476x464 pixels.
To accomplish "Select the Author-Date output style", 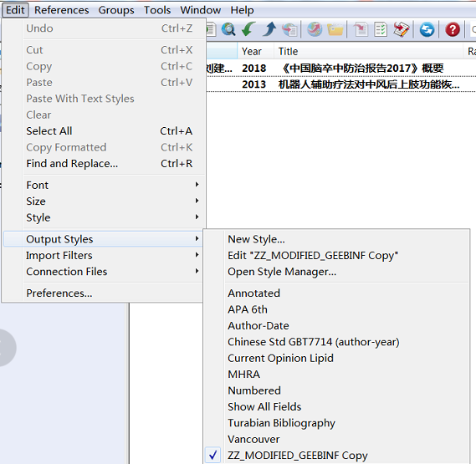I will click(x=336, y=325).
